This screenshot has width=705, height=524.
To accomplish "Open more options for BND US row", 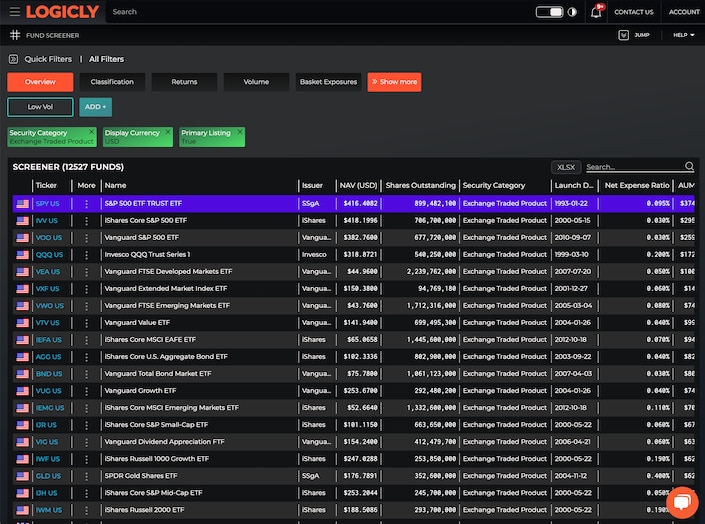I will pyautogui.click(x=86, y=374).
